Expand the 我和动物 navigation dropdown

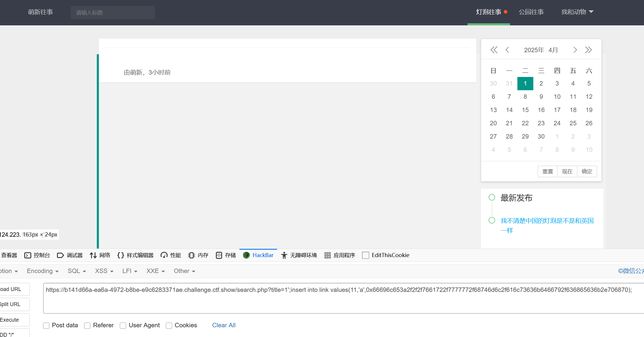click(577, 12)
